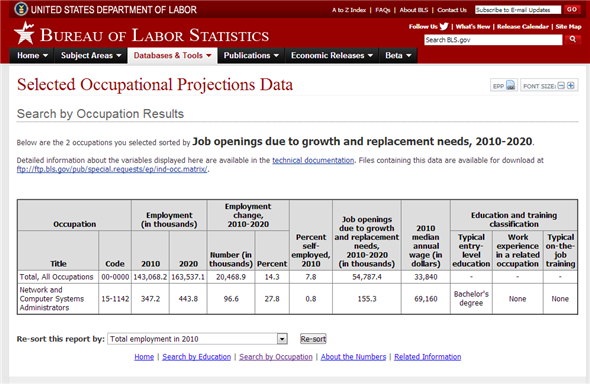Click the 69,160 median wage value

(x=426, y=299)
